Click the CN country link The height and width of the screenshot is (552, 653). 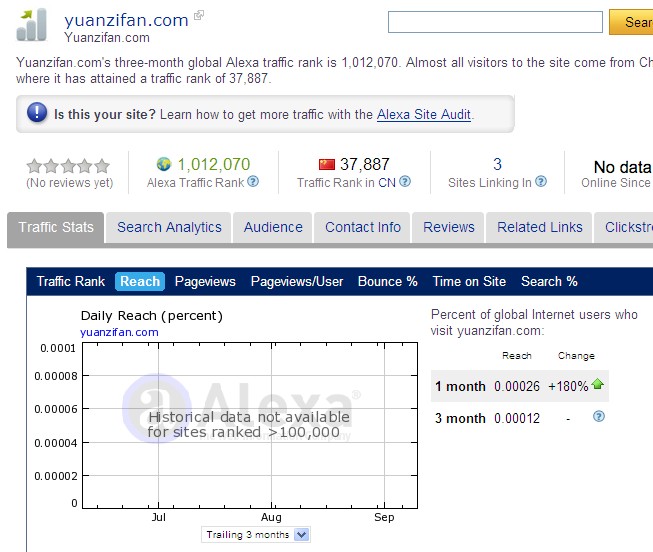pos(387,183)
